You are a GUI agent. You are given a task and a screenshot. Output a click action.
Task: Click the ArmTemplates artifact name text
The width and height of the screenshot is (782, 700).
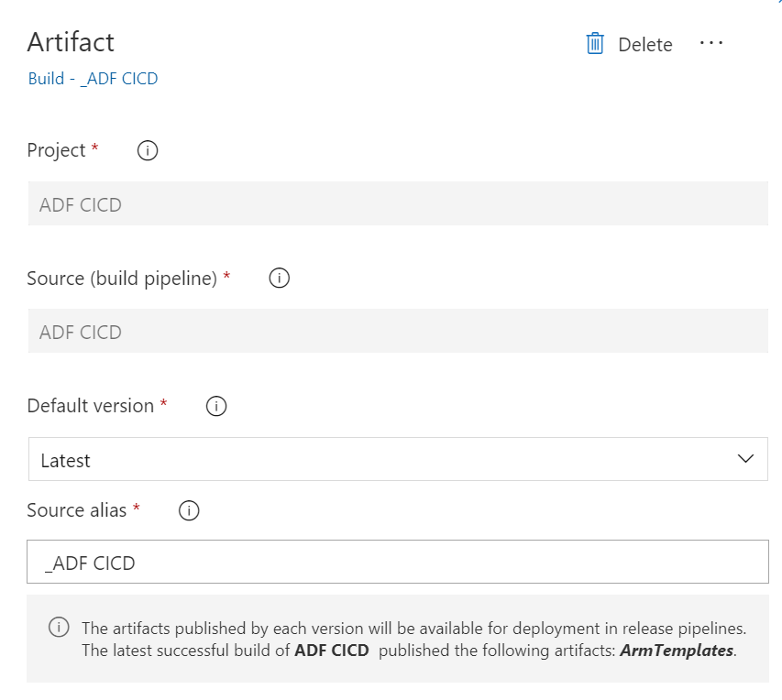coord(677,651)
